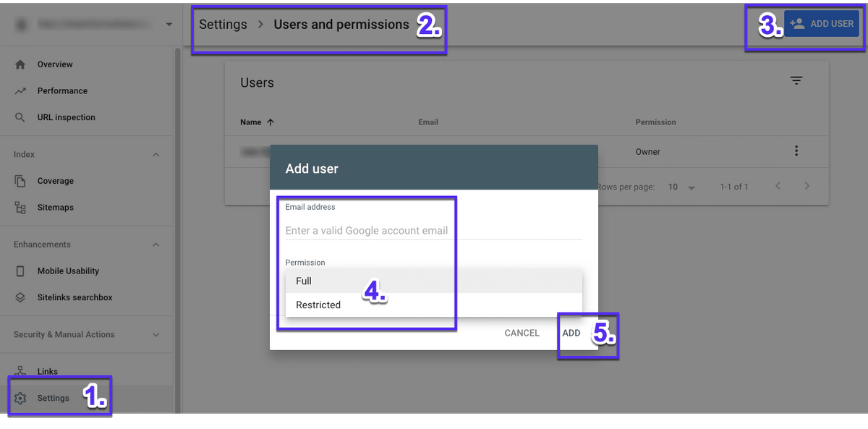Open the Overview page in sidebar
868x429 pixels.
[55, 64]
